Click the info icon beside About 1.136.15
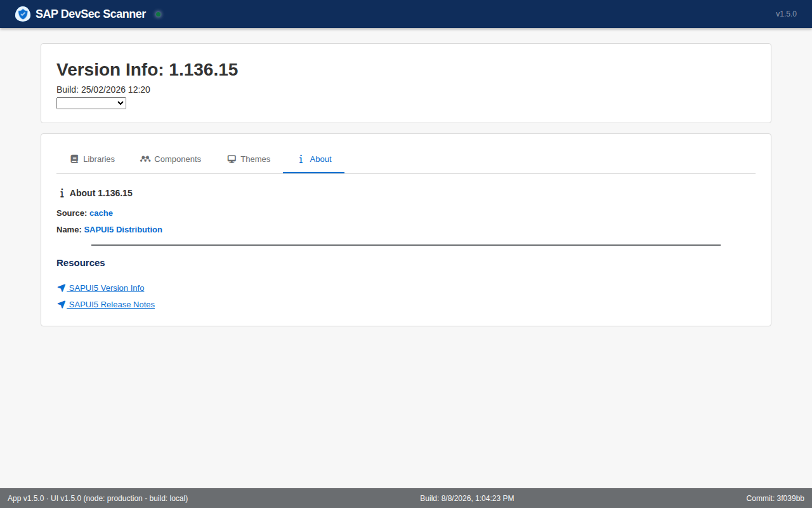 pyautogui.click(x=62, y=193)
